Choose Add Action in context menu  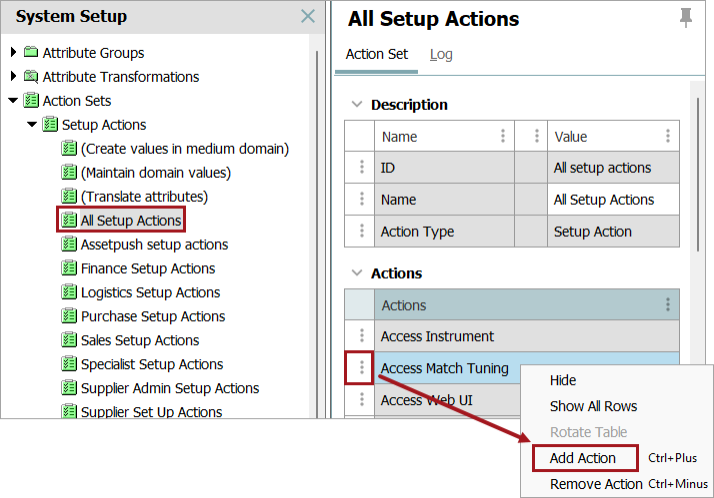click(582, 458)
